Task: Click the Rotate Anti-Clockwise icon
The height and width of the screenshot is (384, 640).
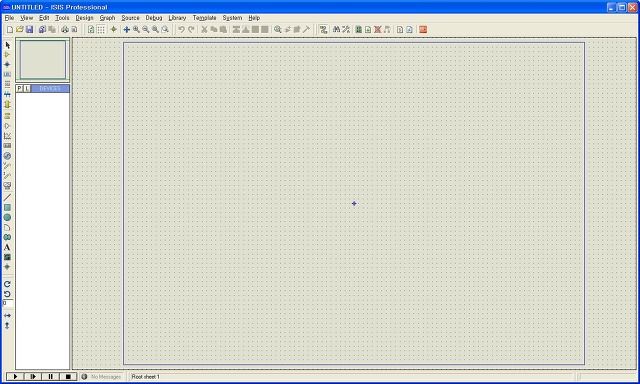Action: click(x=7, y=294)
